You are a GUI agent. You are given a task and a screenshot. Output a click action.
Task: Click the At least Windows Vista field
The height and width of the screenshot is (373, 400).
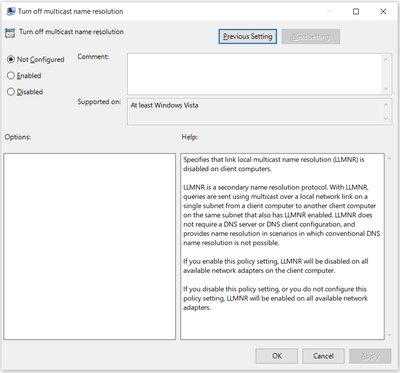point(255,112)
